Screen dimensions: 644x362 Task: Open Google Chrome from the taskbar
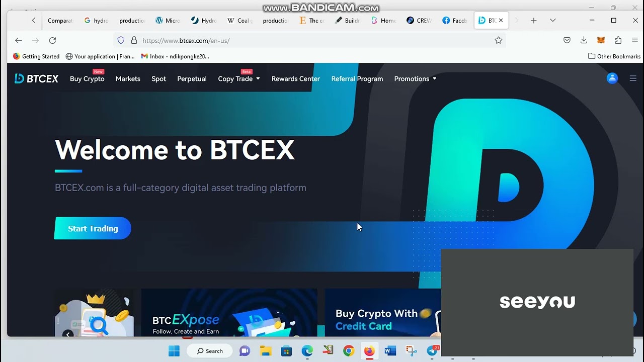[349, 351]
